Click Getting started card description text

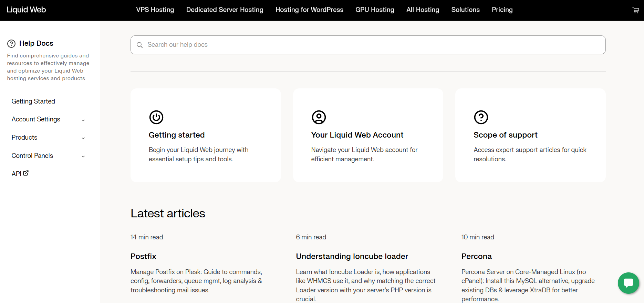click(x=198, y=154)
